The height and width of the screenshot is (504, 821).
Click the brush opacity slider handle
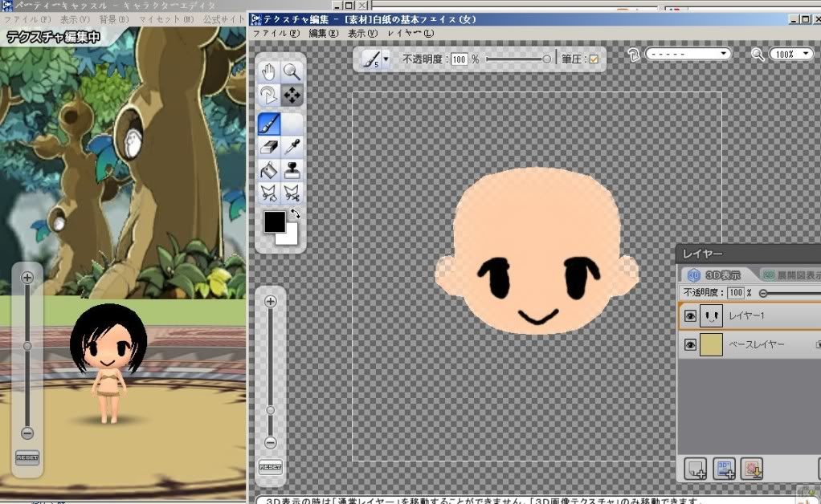pyautogui.click(x=546, y=59)
